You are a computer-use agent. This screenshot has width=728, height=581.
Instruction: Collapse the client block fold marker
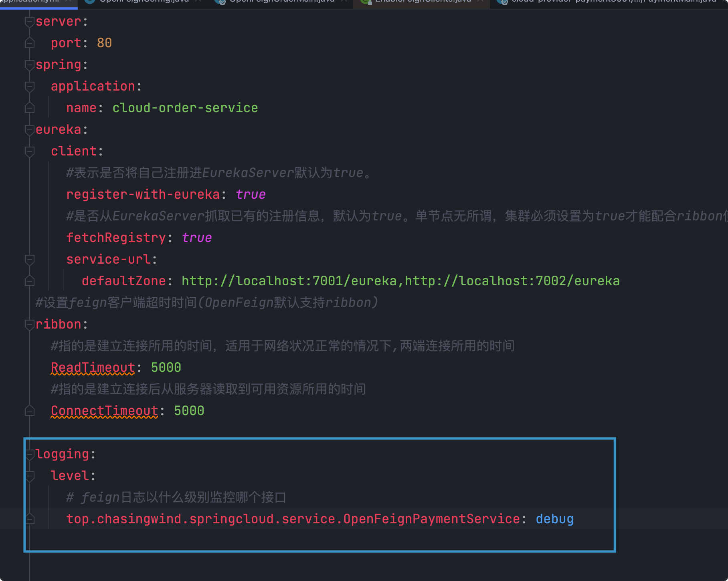[29, 151]
